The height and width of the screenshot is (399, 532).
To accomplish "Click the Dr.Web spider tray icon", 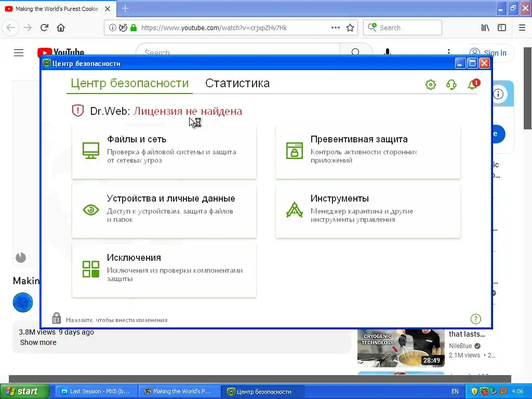I will click(x=484, y=391).
